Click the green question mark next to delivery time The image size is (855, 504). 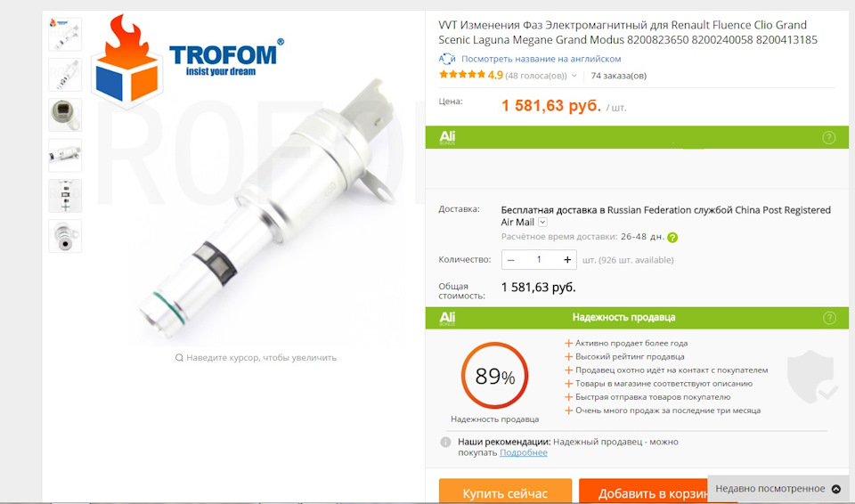tap(672, 237)
